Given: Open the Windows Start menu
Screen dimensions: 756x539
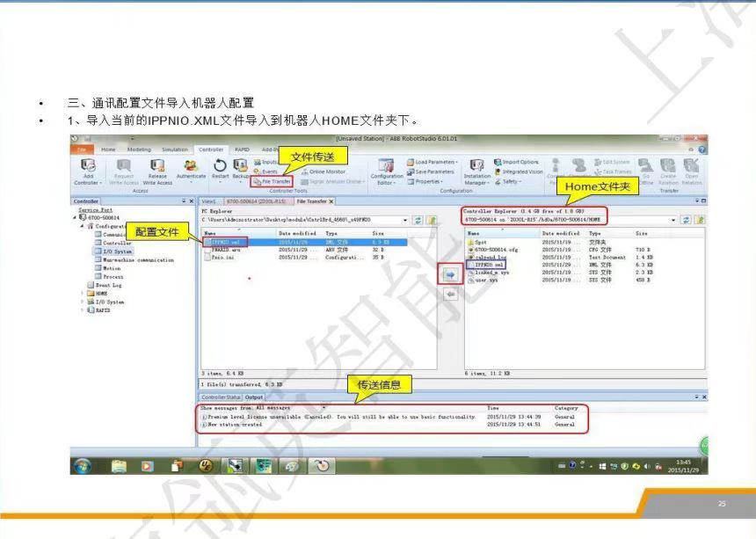Looking at the screenshot, I should pos(83,466).
